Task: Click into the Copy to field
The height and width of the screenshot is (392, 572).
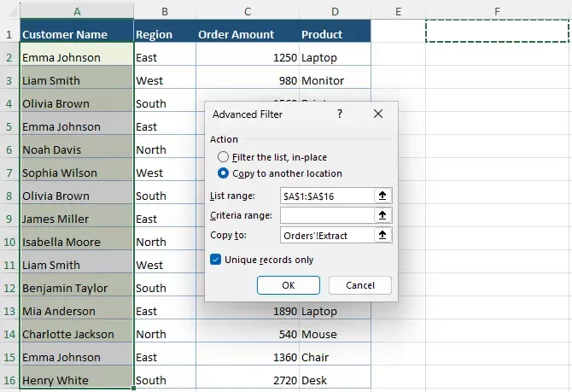Action: tap(327, 235)
